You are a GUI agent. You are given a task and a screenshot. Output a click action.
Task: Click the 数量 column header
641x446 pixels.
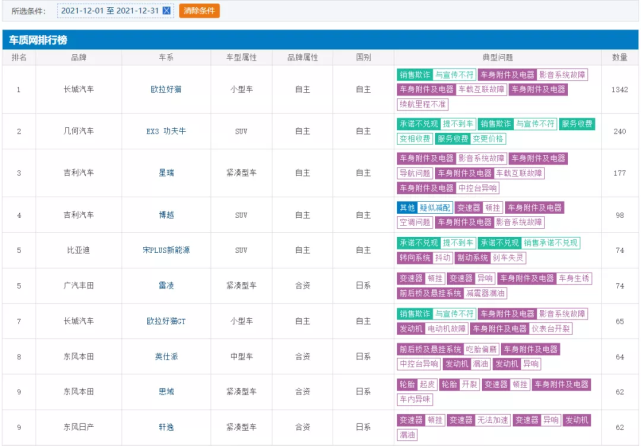tap(620, 58)
